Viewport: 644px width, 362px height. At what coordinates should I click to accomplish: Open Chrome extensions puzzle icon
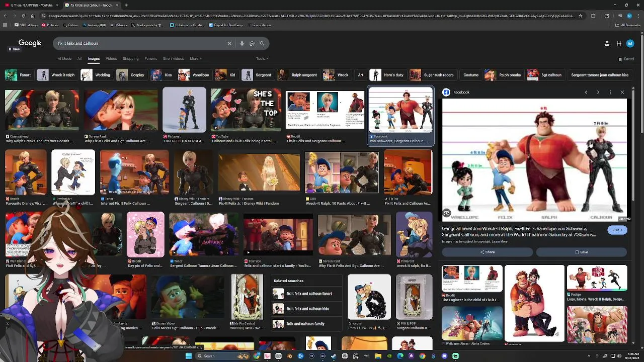click(x=593, y=16)
